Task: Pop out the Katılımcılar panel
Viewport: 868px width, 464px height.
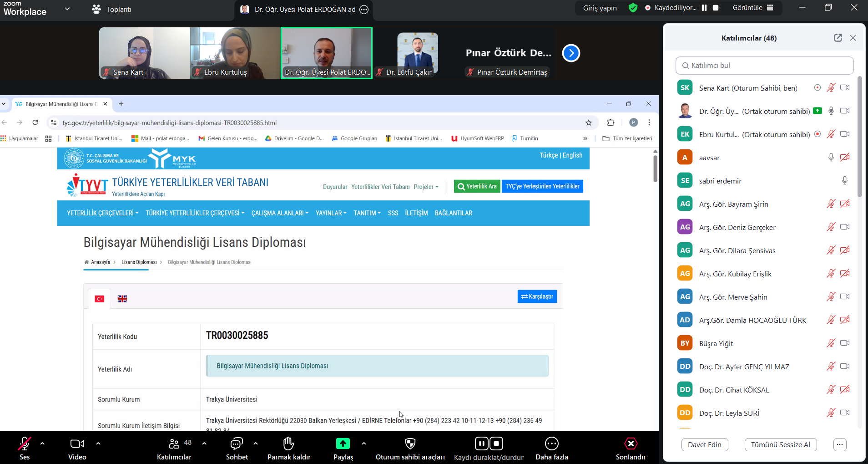Action: (x=838, y=38)
